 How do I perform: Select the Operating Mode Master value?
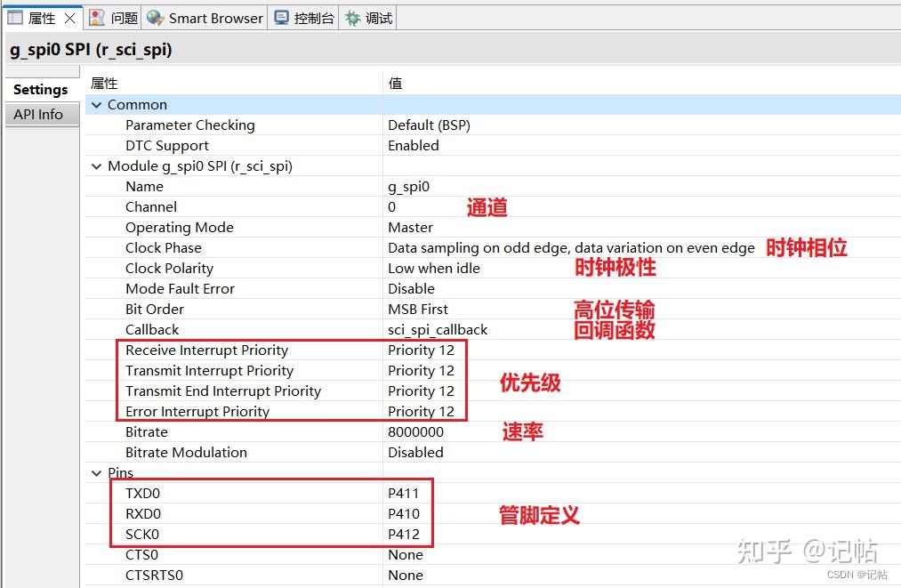click(x=410, y=228)
